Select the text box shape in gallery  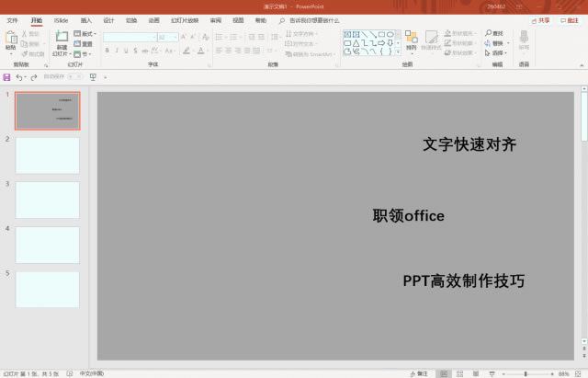click(x=347, y=35)
